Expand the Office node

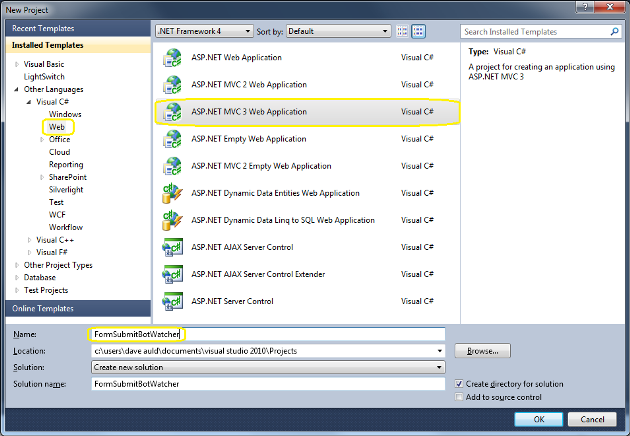point(42,139)
